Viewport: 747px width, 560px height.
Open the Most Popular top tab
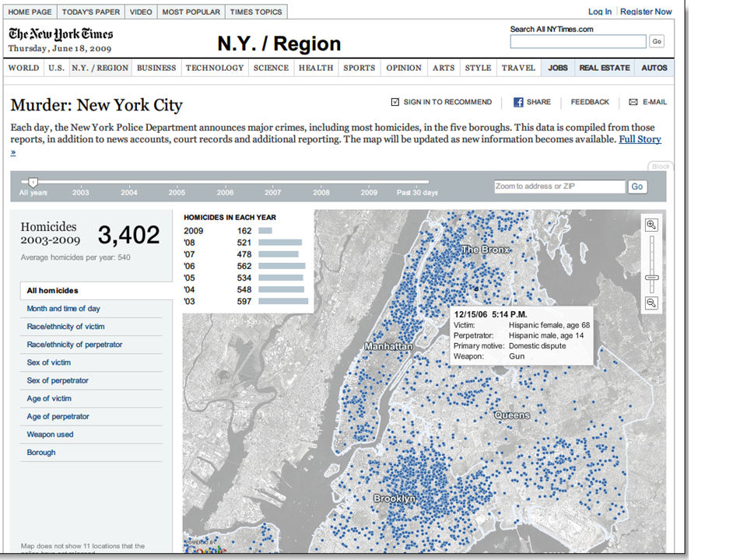191,12
